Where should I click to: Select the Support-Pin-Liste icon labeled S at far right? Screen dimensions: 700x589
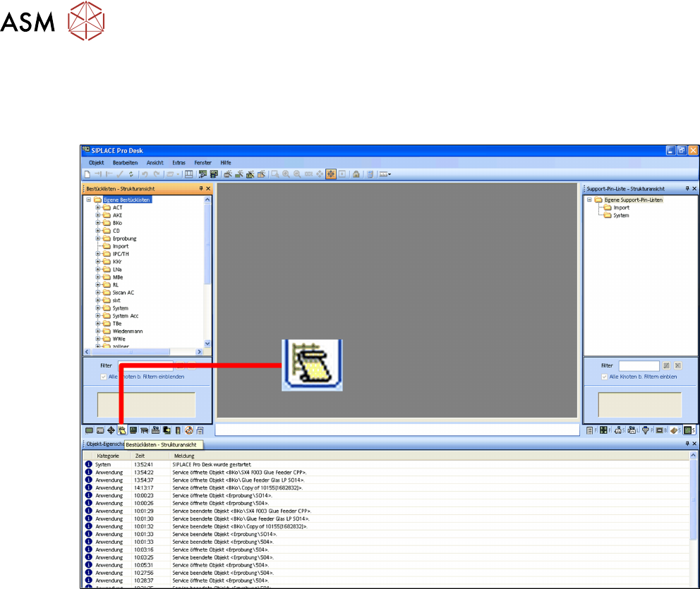point(689,430)
